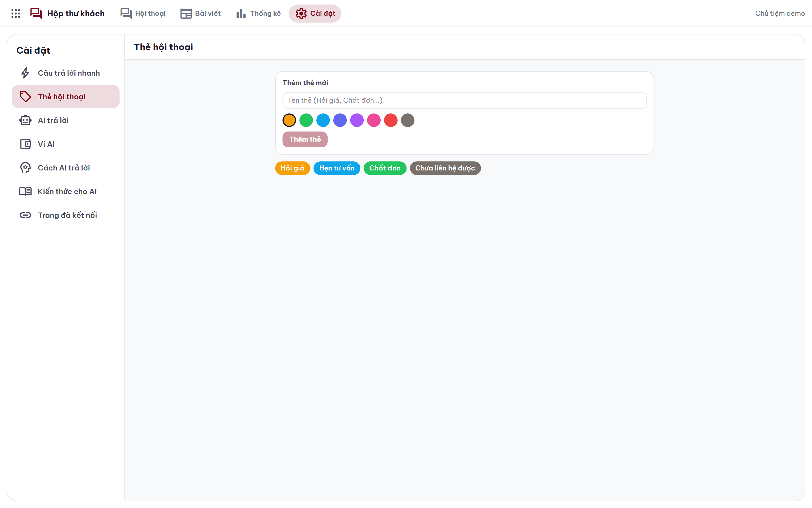
Task: Open the Bài viết tab
Action: (x=201, y=14)
